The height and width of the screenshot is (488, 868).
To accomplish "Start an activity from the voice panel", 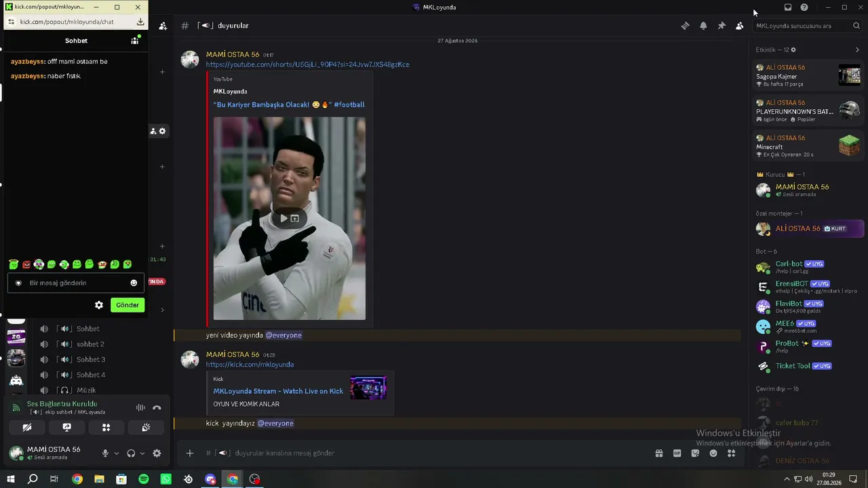I will (x=106, y=428).
